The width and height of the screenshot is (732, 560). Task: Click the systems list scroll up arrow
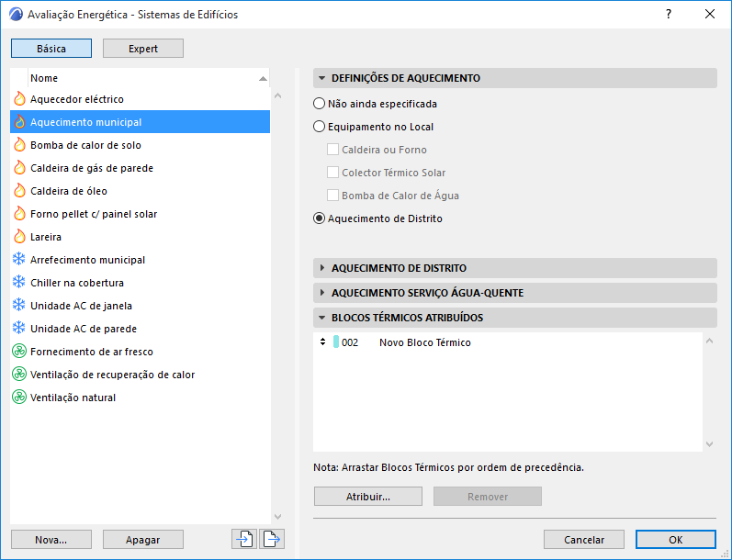tap(277, 95)
